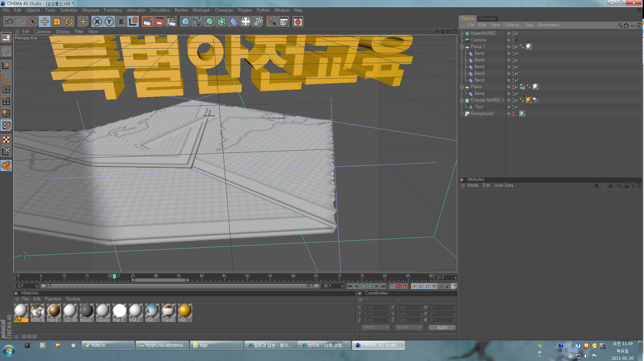Collapse the Plane.1 object tree

(x=462, y=47)
